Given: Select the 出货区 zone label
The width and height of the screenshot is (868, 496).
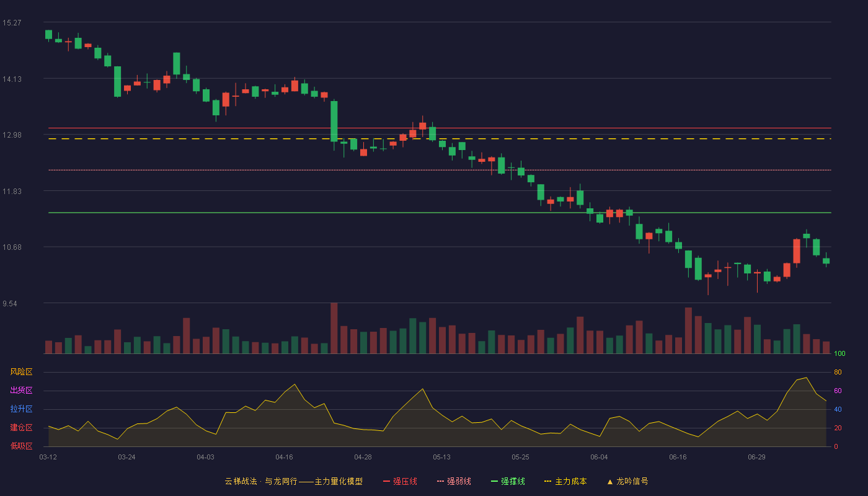Looking at the screenshot, I should pos(21,391).
